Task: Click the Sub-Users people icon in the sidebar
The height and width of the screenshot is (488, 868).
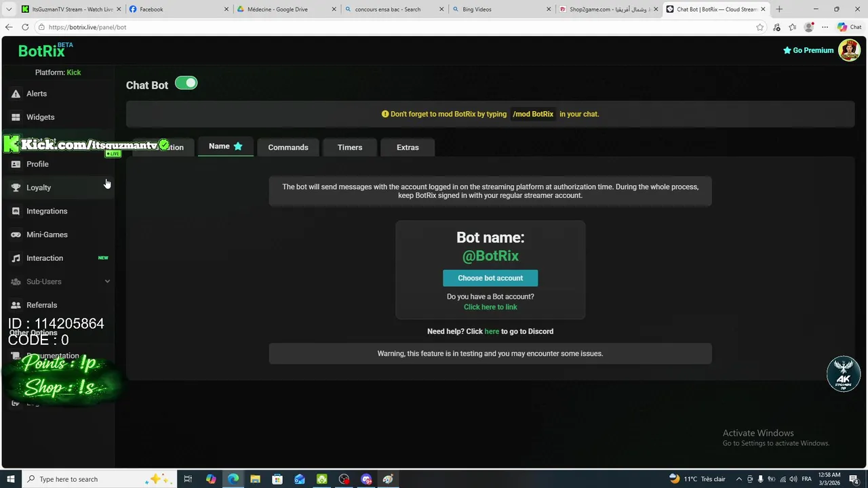Action: click(16, 281)
